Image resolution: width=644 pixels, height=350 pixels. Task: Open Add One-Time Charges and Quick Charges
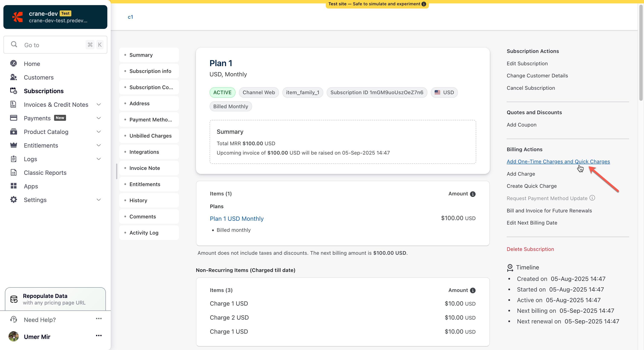pyautogui.click(x=558, y=161)
